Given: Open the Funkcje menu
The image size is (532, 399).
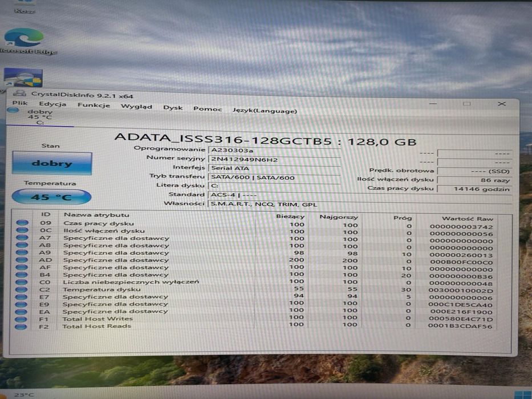Looking at the screenshot, I should (94, 105).
